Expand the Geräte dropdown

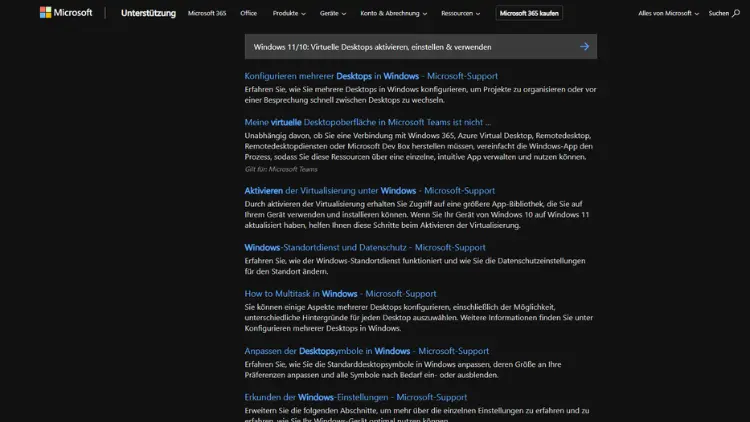333,13
